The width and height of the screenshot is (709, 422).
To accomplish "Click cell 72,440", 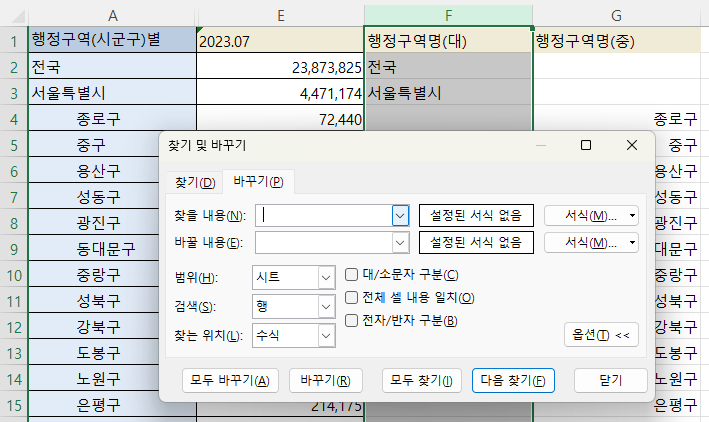I will point(280,119).
